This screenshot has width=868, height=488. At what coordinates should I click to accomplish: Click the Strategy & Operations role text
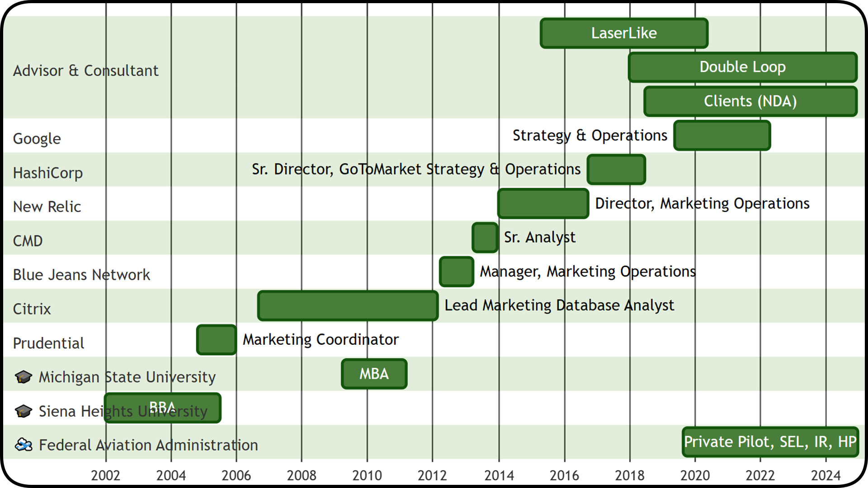coord(590,136)
